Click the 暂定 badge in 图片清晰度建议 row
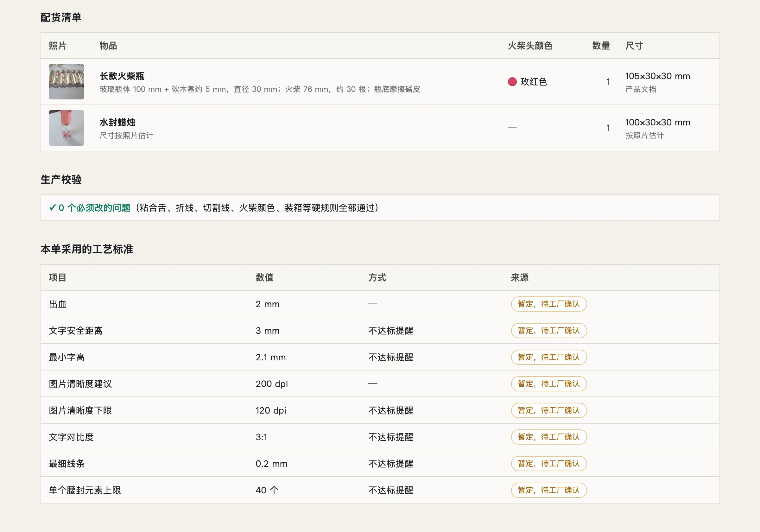The height and width of the screenshot is (532, 760). coord(549,384)
